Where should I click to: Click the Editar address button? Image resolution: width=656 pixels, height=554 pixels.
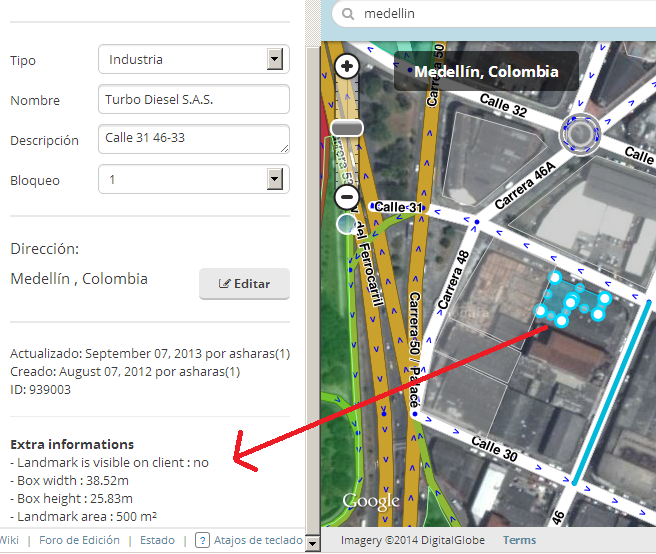(244, 284)
